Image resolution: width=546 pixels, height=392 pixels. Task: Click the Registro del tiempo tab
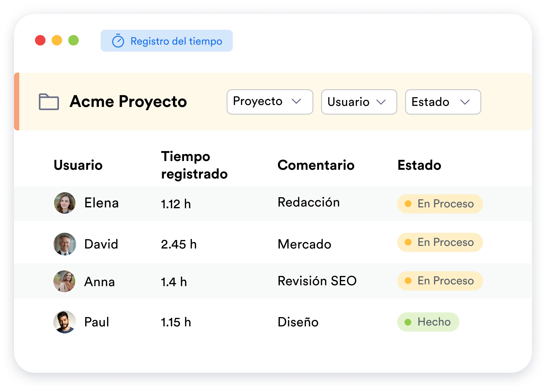click(x=166, y=41)
